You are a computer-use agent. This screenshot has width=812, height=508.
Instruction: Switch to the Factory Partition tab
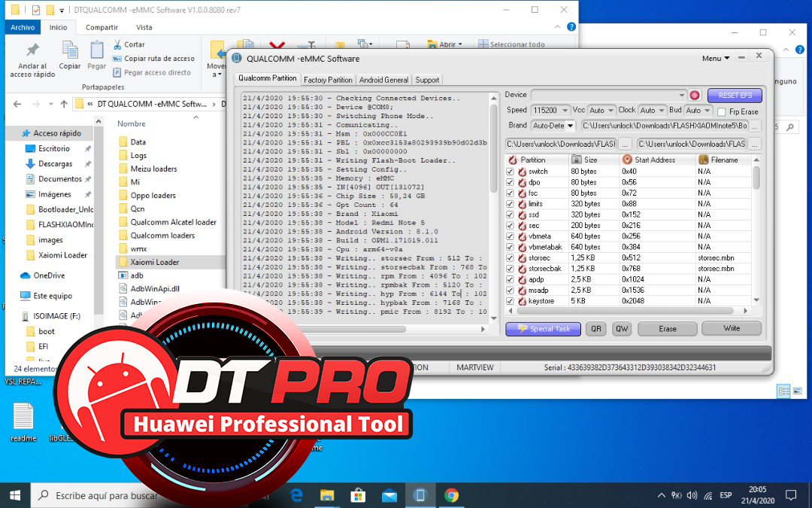coord(328,80)
